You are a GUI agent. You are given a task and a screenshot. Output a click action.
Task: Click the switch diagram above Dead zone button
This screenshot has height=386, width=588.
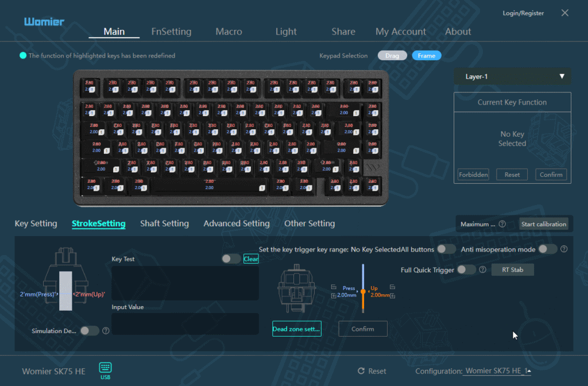coord(297,288)
